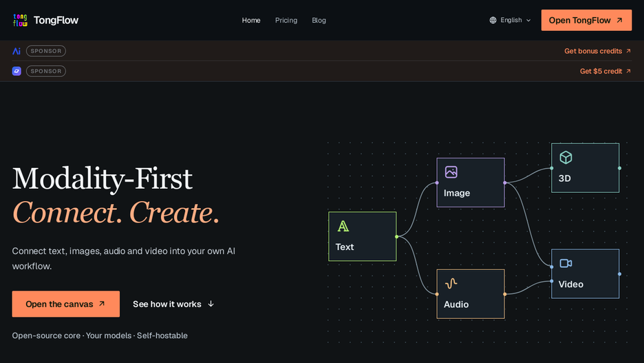This screenshot has width=644, height=363.
Task: Select the 3D node label
Action: [565, 178]
